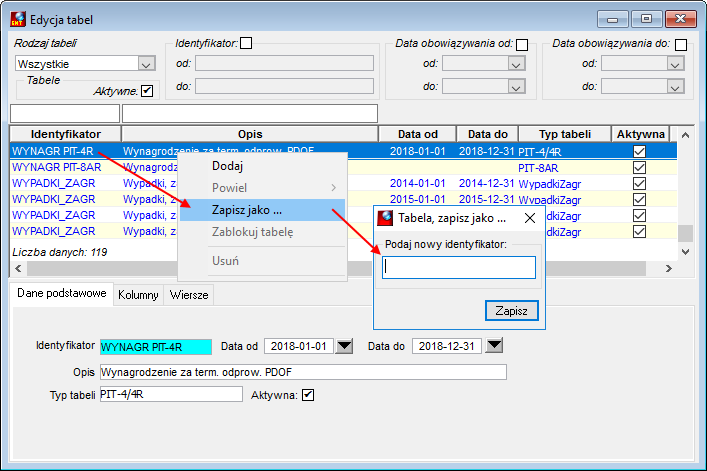Toggle Aktywna checkbox in the 2015-01-01 WYPADKI_ZAGR row
The height and width of the screenshot is (471, 707).
639,200
